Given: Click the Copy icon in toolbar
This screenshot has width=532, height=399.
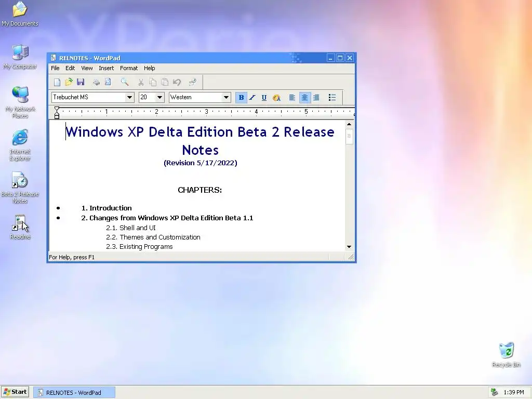Looking at the screenshot, I should [x=153, y=82].
